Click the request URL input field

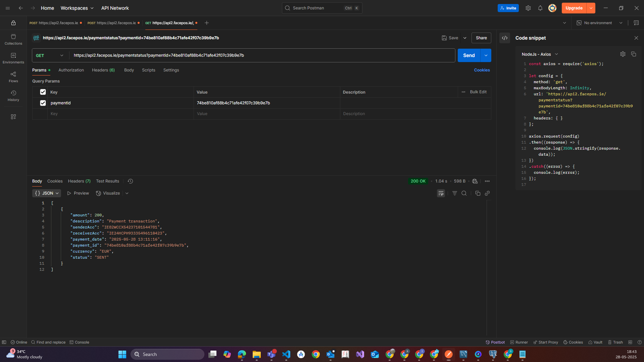[262, 55]
